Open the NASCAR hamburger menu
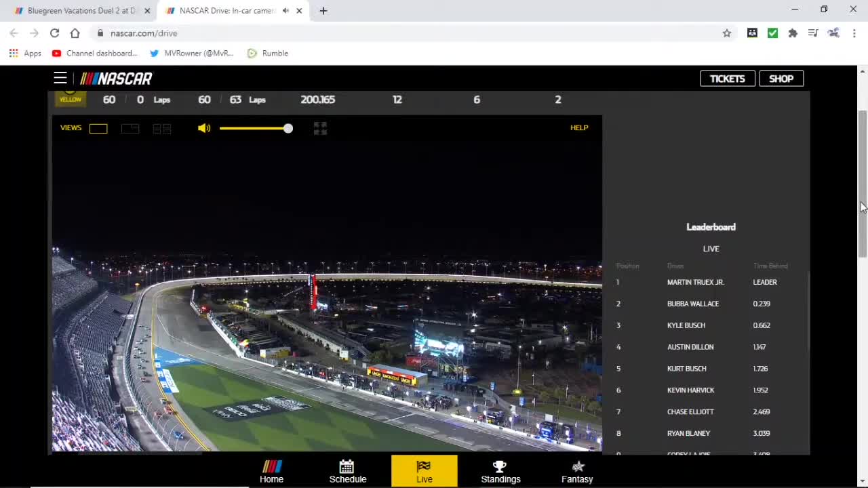The height and width of the screenshot is (488, 868). [x=60, y=78]
